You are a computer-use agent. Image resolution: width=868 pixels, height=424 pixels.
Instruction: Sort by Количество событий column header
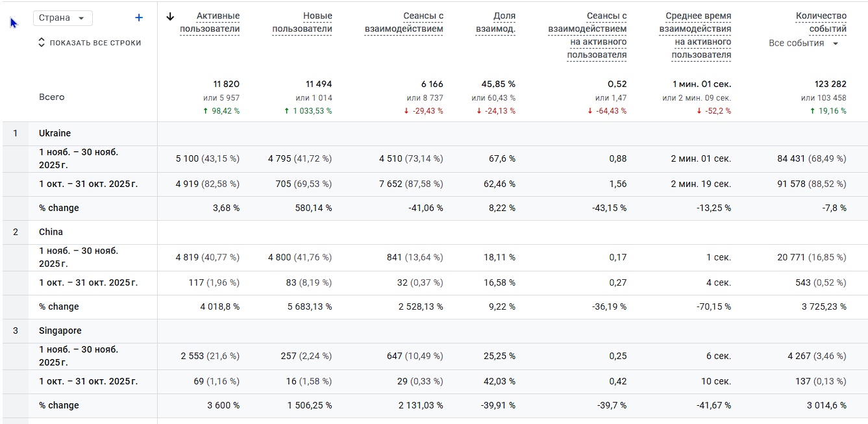(821, 22)
